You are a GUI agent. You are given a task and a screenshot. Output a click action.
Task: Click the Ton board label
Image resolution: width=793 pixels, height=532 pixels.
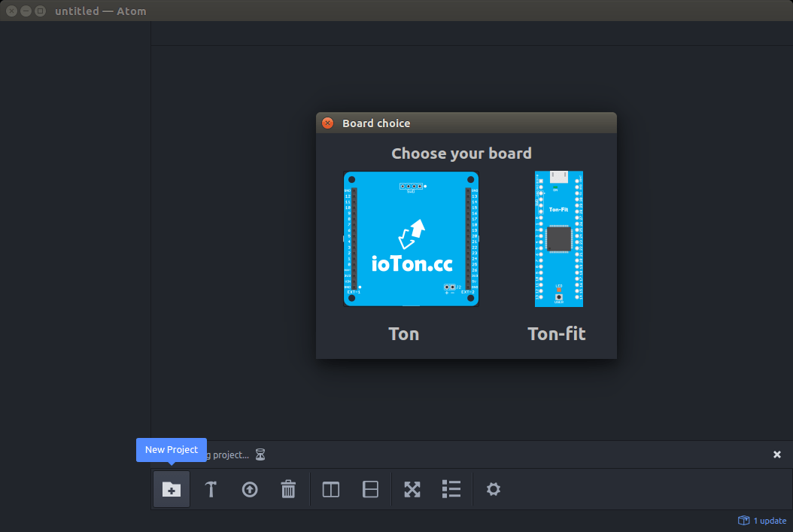404,333
